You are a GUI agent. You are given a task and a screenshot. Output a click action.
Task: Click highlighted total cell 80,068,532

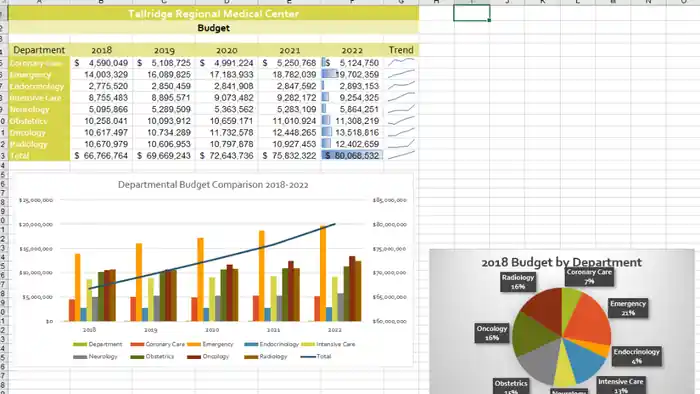[x=352, y=156]
